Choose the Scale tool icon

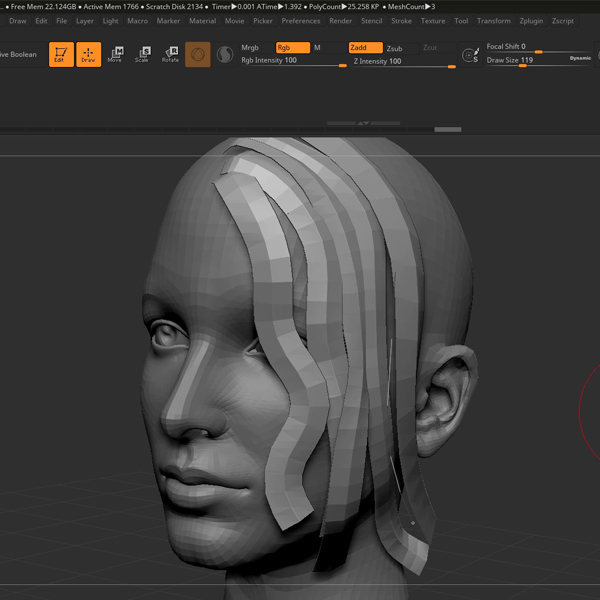[142, 55]
